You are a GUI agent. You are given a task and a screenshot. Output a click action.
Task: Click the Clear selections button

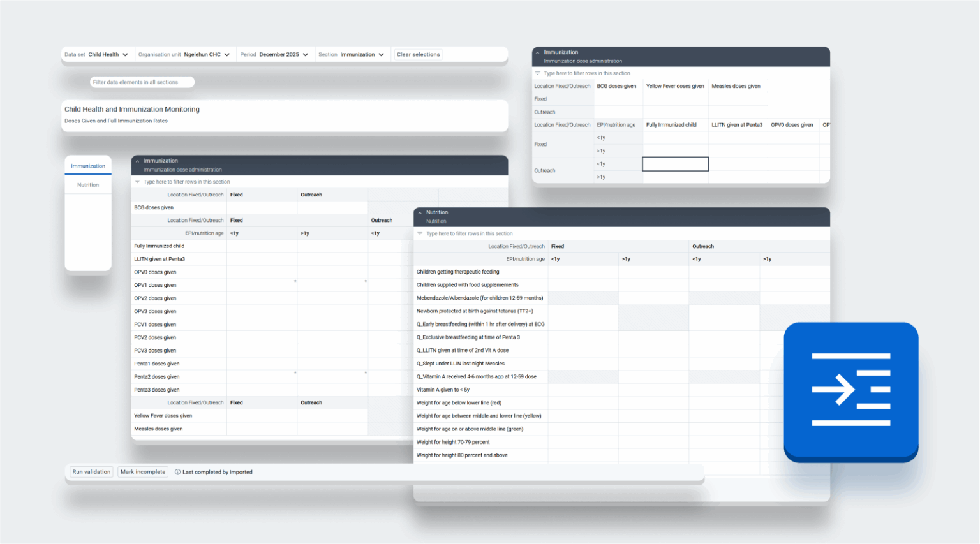click(x=418, y=54)
